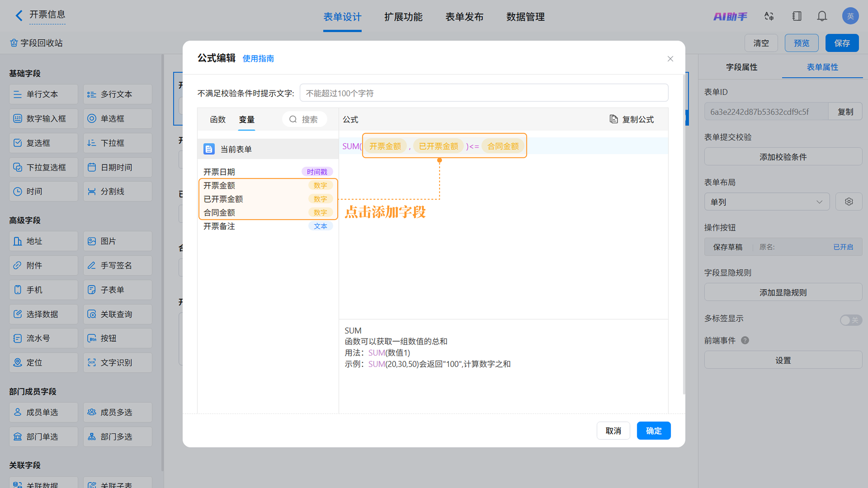The width and height of the screenshot is (868, 488).
Task: Add a 手写签名 field
Action: point(118,265)
